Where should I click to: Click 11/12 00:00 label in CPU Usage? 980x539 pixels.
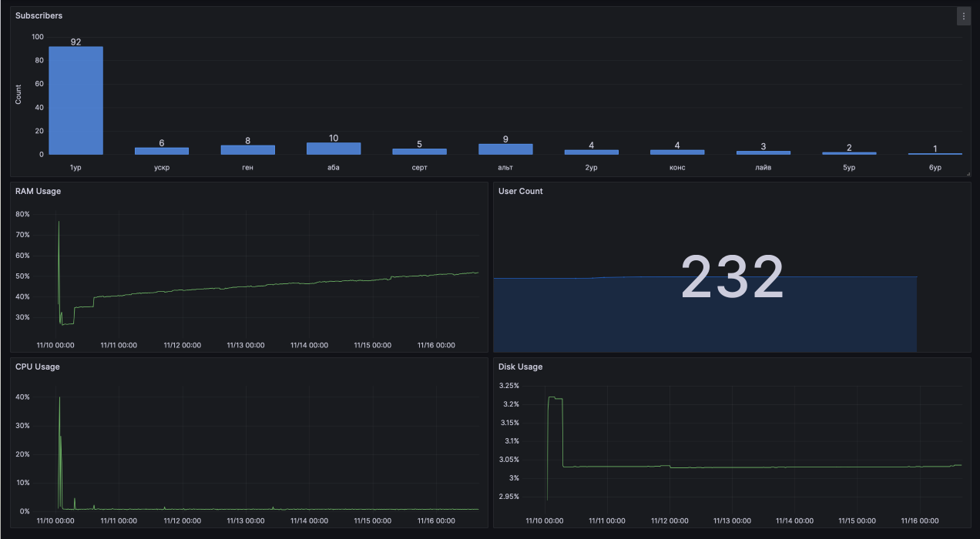pos(183,521)
